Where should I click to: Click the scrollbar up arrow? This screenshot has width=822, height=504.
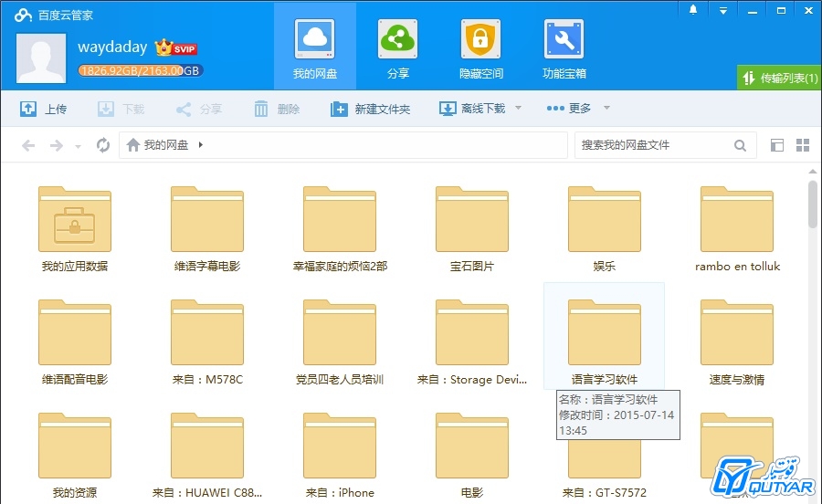813,172
